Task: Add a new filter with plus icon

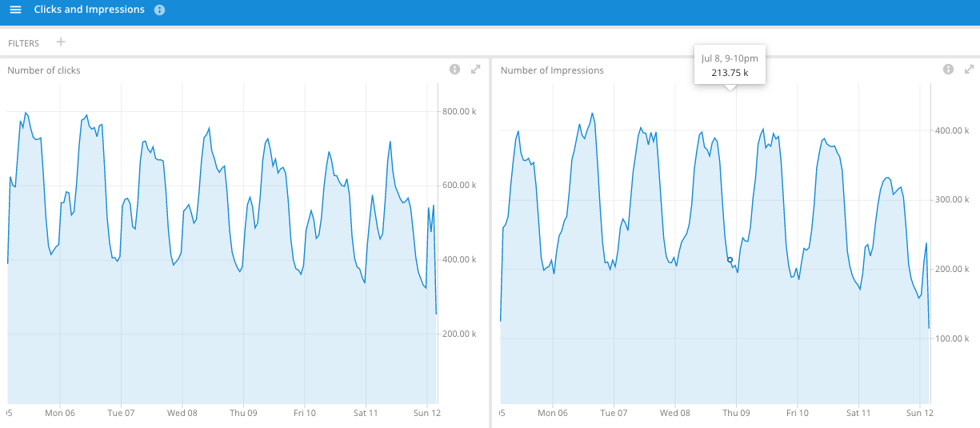Action: (x=61, y=42)
